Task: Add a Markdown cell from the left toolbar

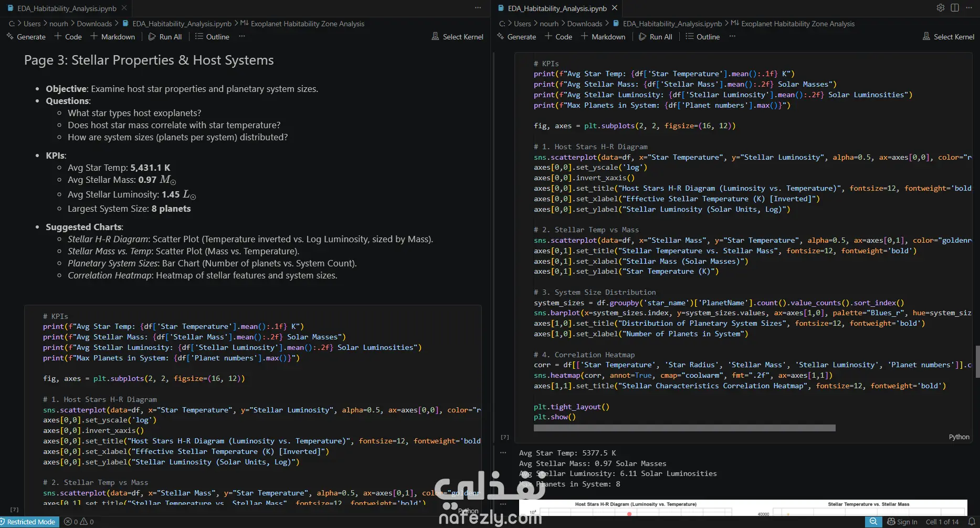Action: pyautogui.click(x=113, y=37)
